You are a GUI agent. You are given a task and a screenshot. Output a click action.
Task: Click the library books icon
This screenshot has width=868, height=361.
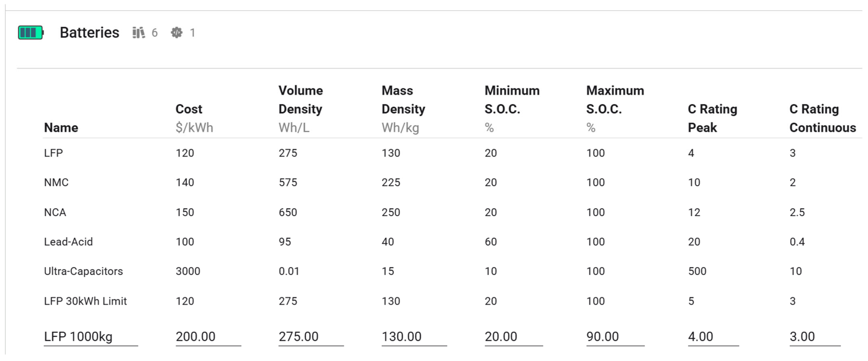[138, 33]
